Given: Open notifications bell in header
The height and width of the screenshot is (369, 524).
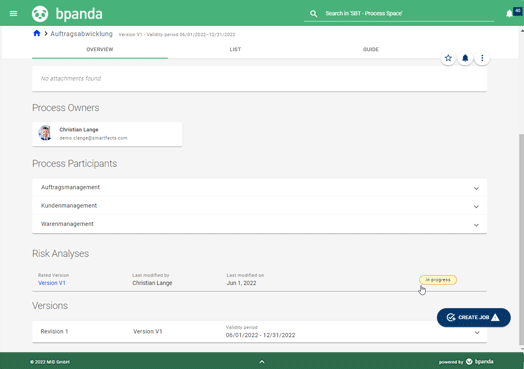Looking at the screenshot, I should click(509, 14).
